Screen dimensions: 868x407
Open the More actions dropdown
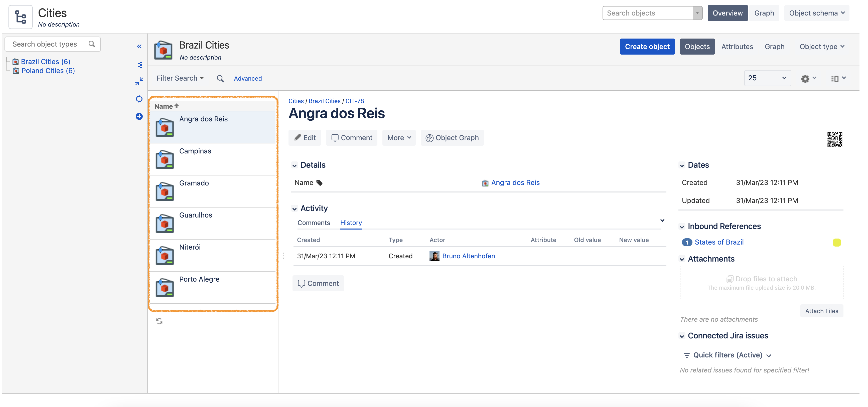[399, 138]
